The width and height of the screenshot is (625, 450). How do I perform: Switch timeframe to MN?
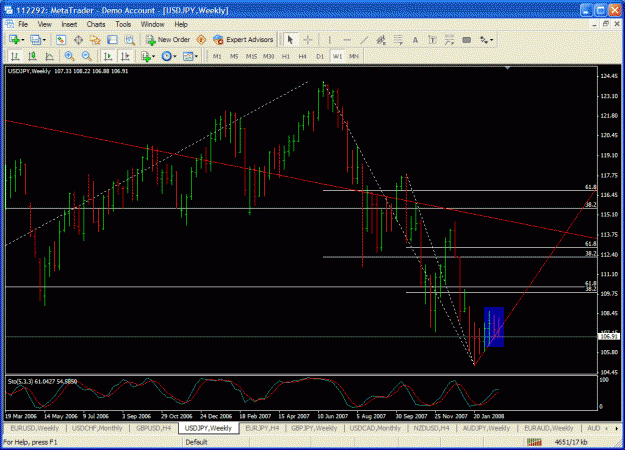[354, 57]
